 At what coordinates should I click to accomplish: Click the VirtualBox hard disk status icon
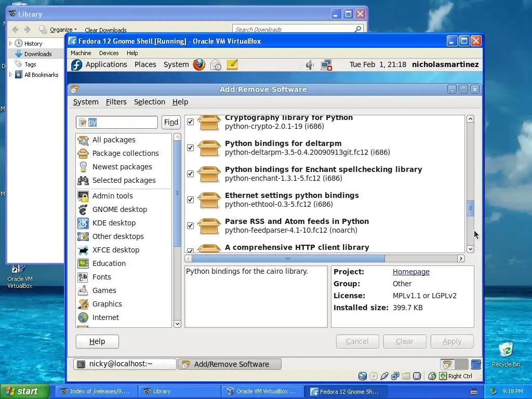tap(362, 376)
